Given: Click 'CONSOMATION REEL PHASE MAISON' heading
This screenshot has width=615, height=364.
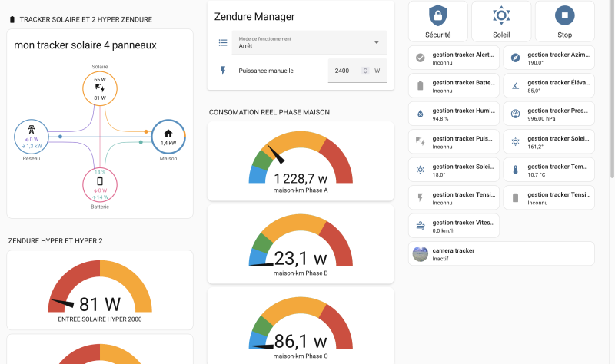Looking at the screenshot, I should pyautogui.click(x=269, y=112).
